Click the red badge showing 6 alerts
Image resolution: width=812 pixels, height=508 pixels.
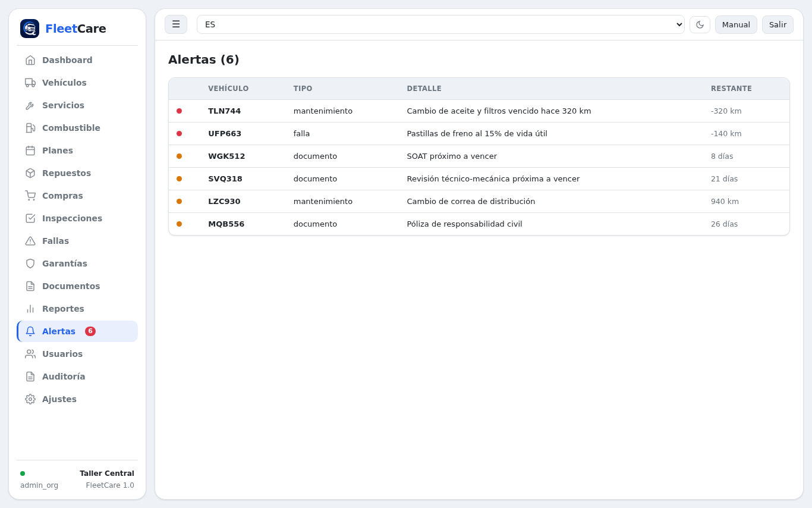(90, 331)
